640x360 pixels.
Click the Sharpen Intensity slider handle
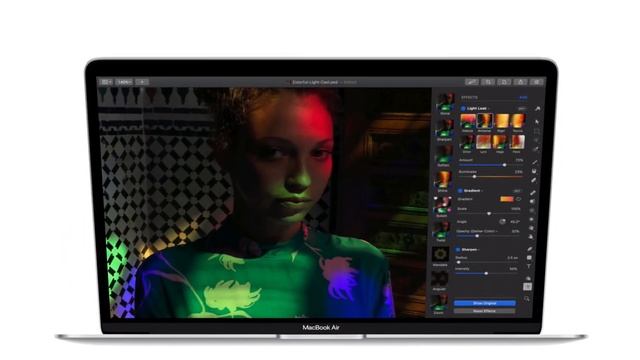[486, 273]
